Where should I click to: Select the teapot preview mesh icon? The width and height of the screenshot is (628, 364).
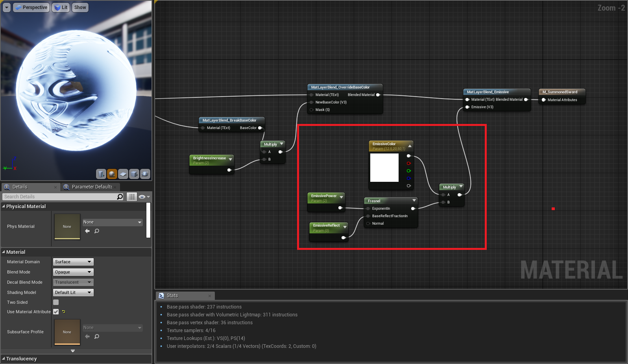click(x=145, y=174)
